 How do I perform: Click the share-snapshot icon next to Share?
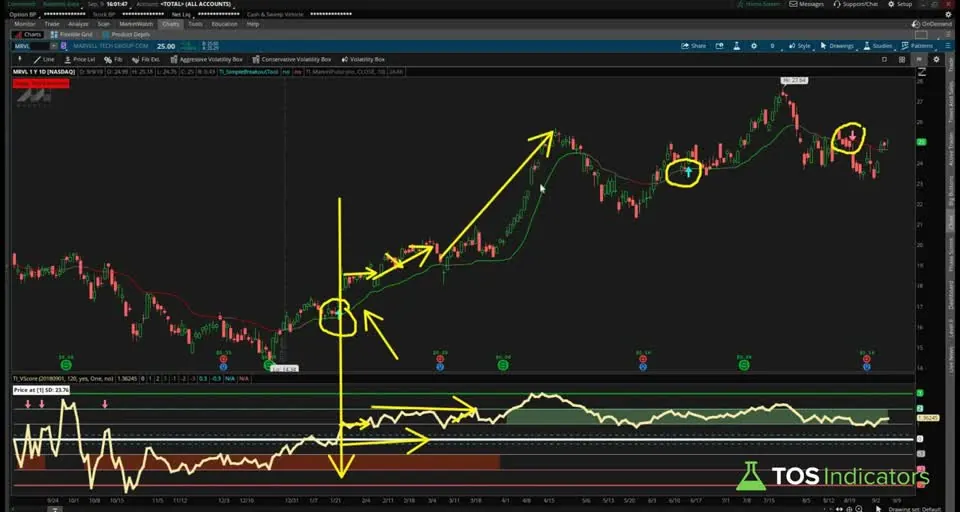(x=719, y=46)
